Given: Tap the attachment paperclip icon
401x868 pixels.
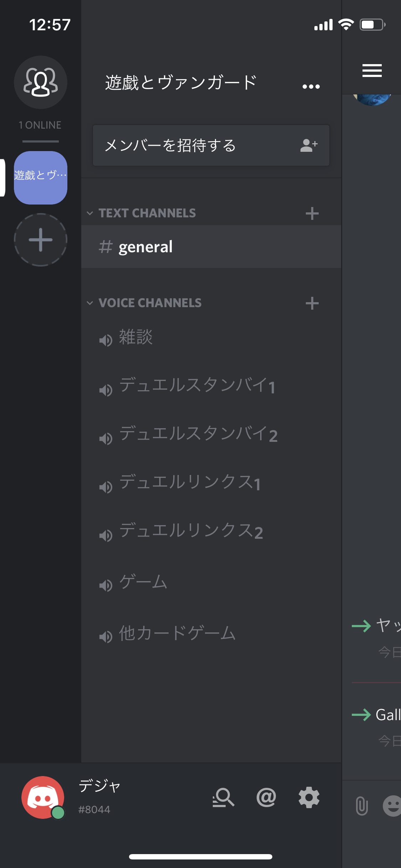Looking at the screenshot, I should pos(361,806).
